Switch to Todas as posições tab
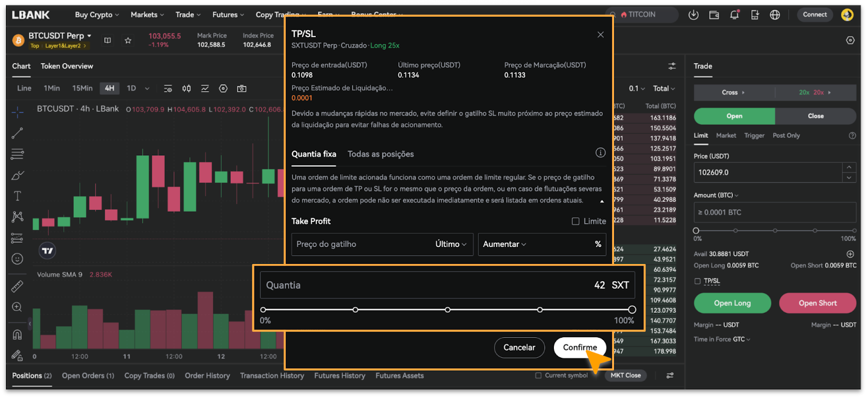 (x=380, y=154)
